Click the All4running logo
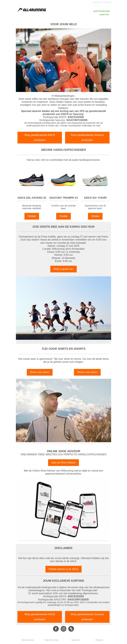The image size is (127, 644). tap(32, 10)
